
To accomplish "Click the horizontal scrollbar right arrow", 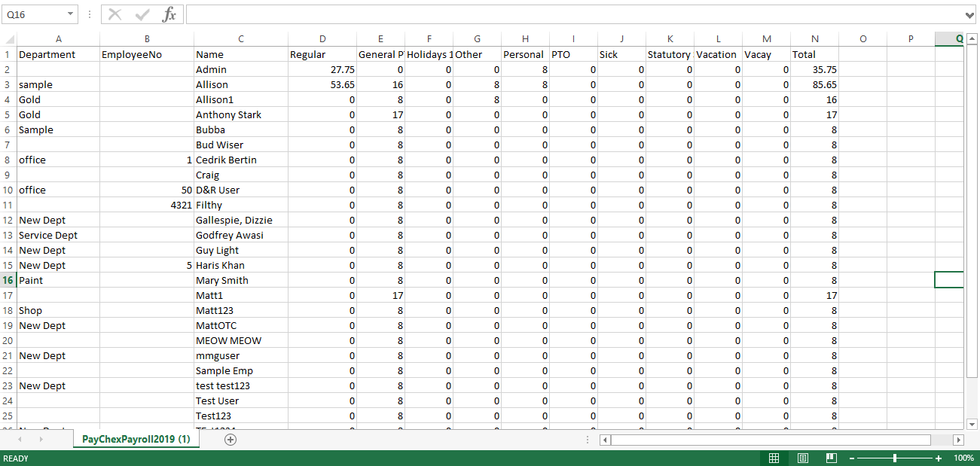I will pyautogui.click(x=958, y=440).
